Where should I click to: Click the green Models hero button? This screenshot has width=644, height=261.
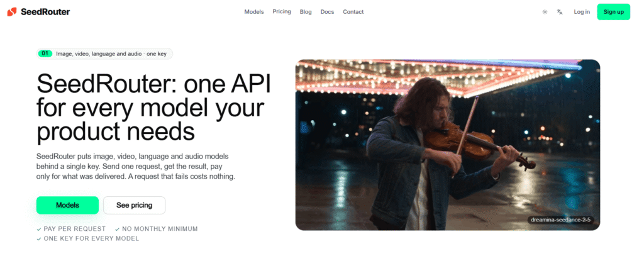67,205
